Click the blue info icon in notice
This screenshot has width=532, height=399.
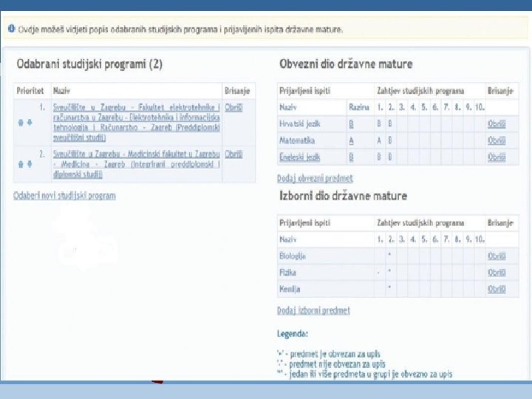point(12,29)
